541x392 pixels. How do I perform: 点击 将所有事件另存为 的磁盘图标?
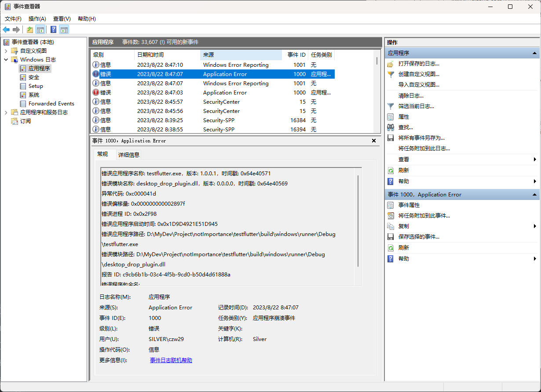391,138
